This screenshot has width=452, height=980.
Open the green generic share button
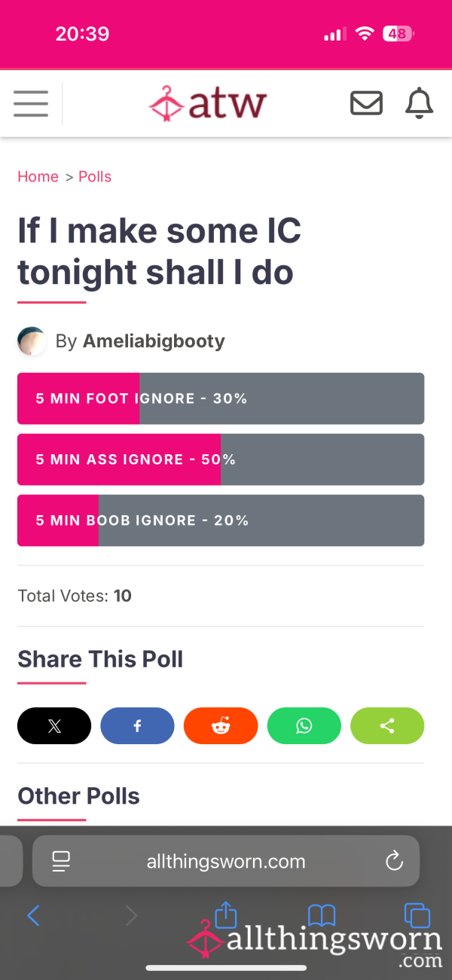(x=387, y=726)
